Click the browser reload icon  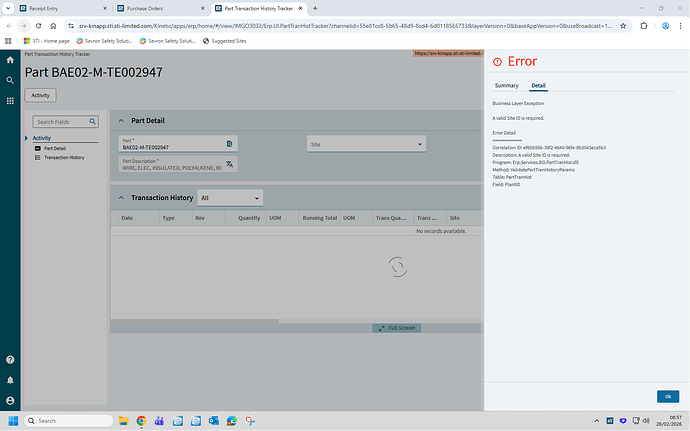click(x=38, y=26)
